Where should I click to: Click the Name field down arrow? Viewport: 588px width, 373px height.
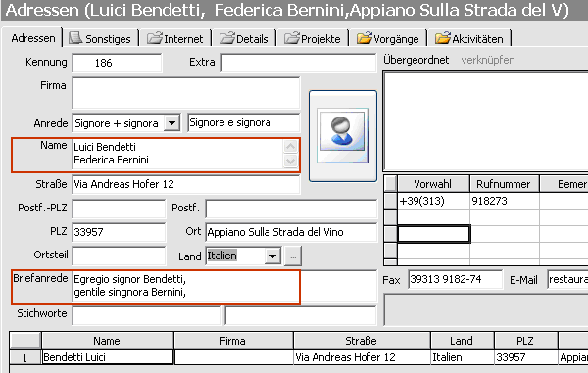290,161
